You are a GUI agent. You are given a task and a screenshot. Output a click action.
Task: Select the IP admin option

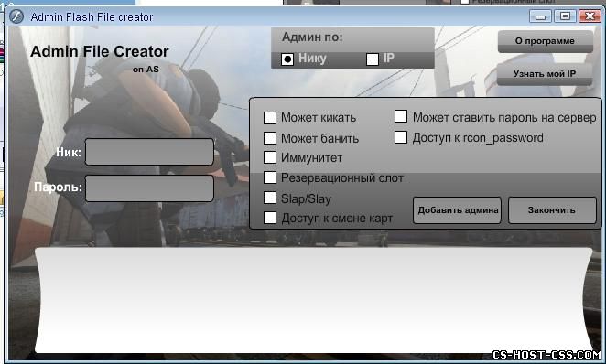click(x=373, y=59)
